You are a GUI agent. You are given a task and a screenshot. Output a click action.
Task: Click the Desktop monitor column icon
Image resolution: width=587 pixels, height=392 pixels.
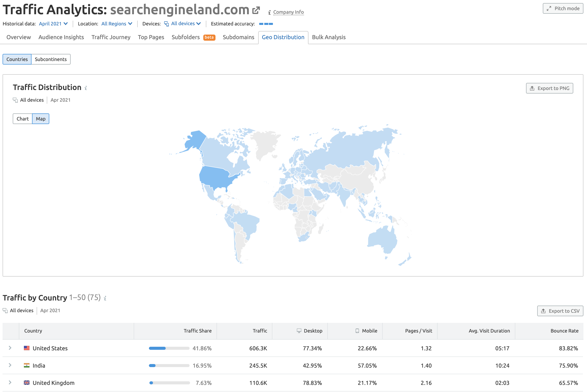click(x=299, y=331)
